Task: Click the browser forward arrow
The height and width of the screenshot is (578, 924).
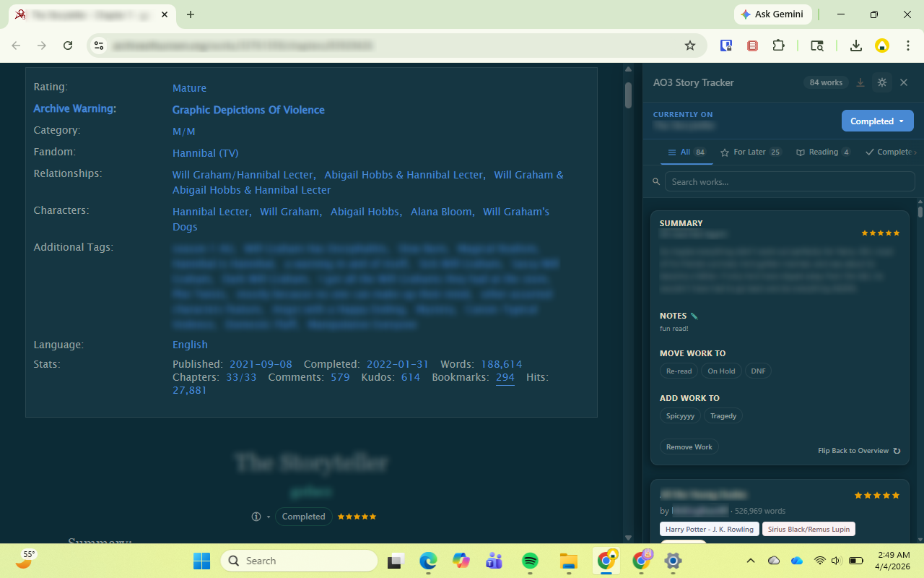Action: click(42, 46)
